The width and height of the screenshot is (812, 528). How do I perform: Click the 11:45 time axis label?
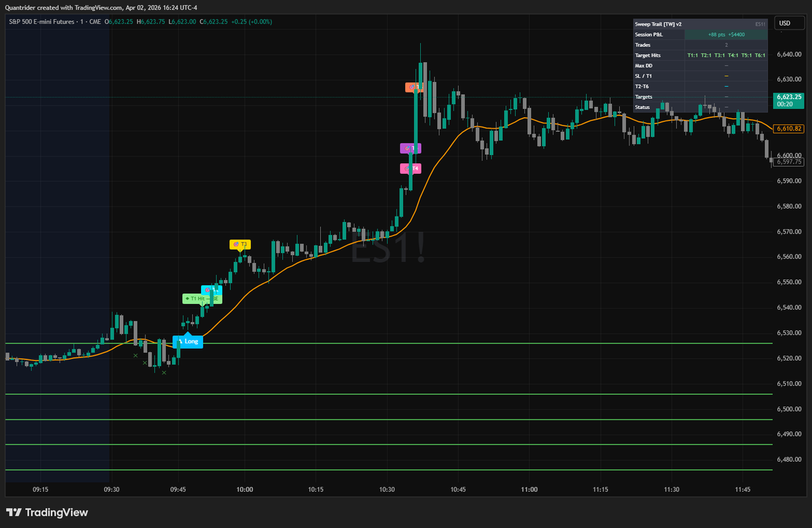[x=743, y=489]
